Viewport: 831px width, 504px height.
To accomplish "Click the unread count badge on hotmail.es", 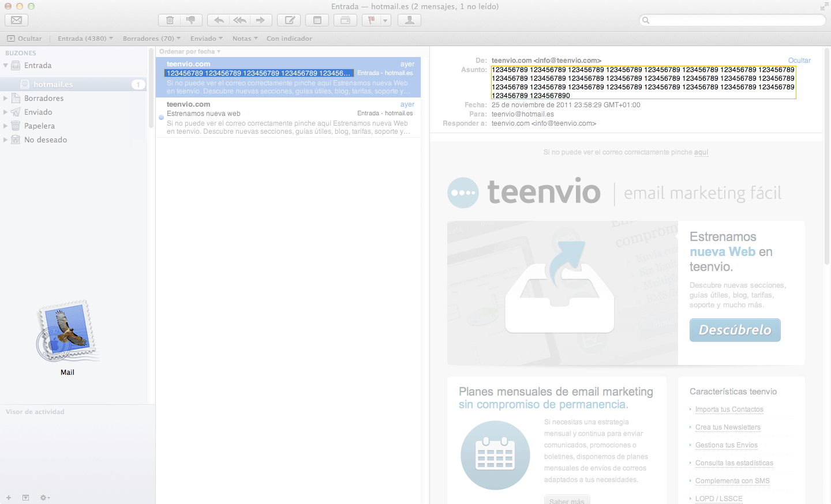I will (138, 84).
